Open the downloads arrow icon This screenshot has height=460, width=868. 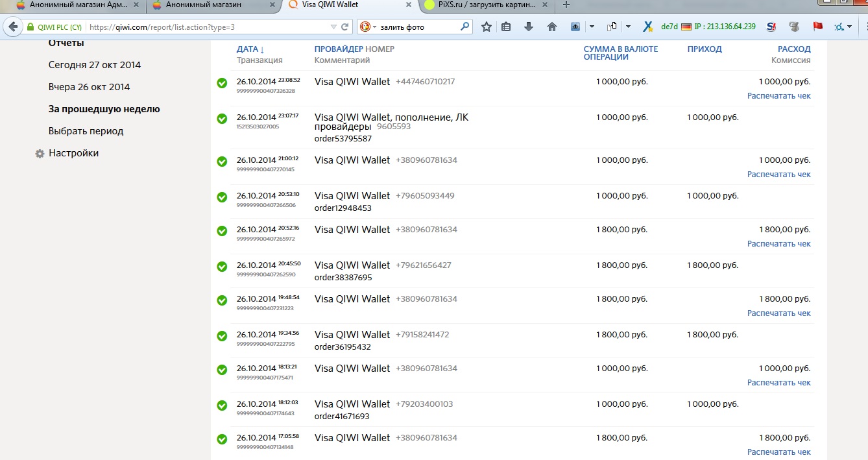pos(529,27)
